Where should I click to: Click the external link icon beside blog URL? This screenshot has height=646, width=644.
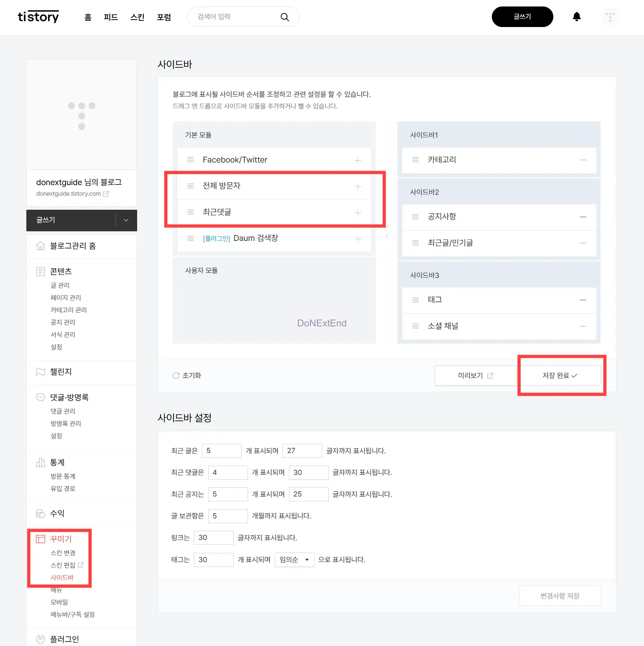tap(106, 194)
